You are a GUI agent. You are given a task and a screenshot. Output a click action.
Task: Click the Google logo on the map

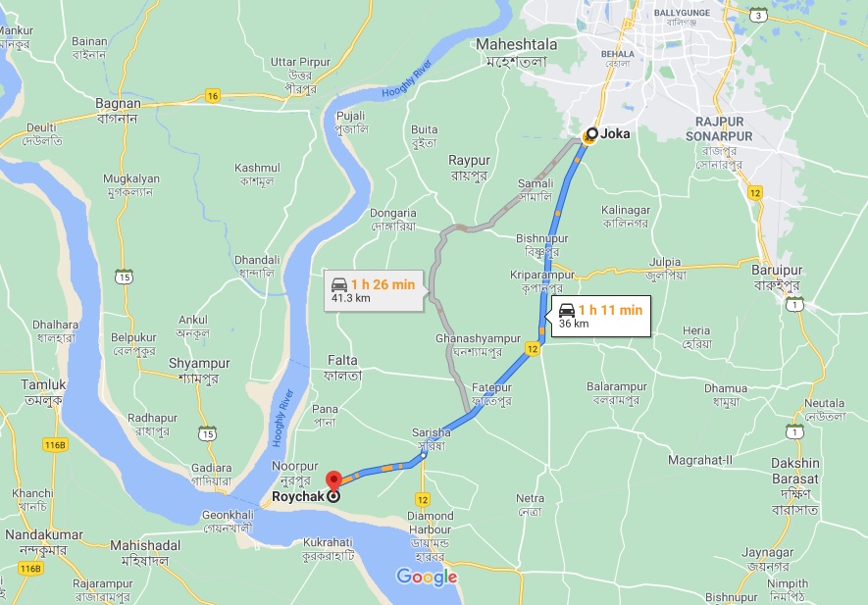pos(427,578)
